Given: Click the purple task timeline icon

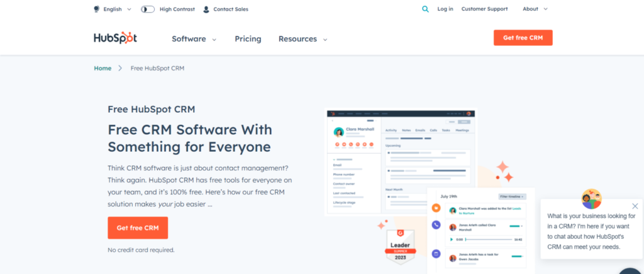Looking at the screenshot, I should click(436, 254).
